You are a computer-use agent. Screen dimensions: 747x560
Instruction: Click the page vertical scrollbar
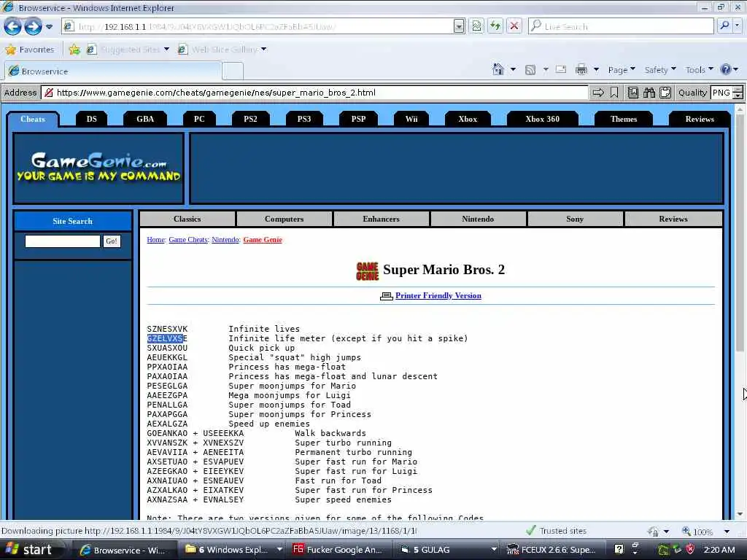point(740,312)
